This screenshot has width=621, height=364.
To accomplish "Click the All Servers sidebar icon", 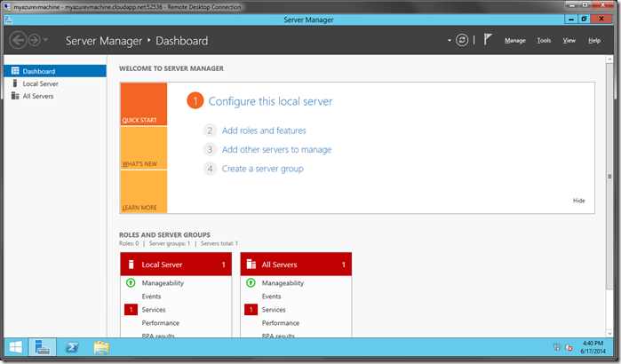I will 15,96.
